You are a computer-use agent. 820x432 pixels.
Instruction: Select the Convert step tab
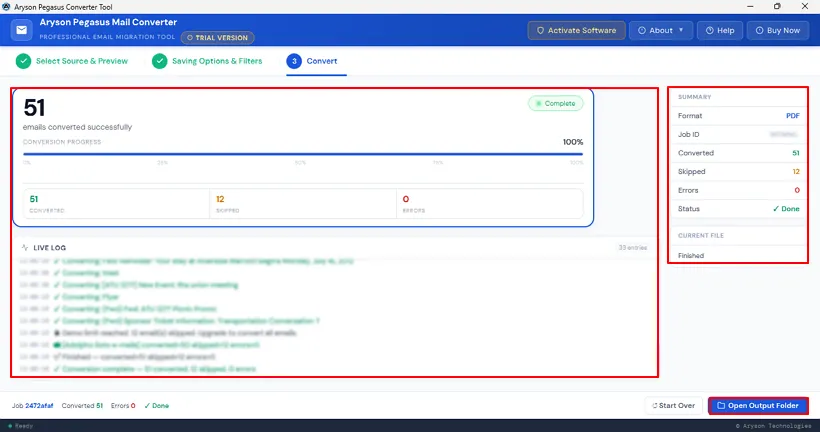(x=316, y=61)
